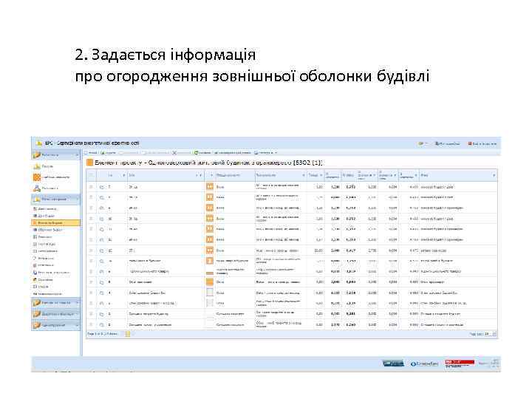The height and width of the screenshot is (399, 532).
Task: Open the icon column filter dropdown
Action: pos(212,175)
